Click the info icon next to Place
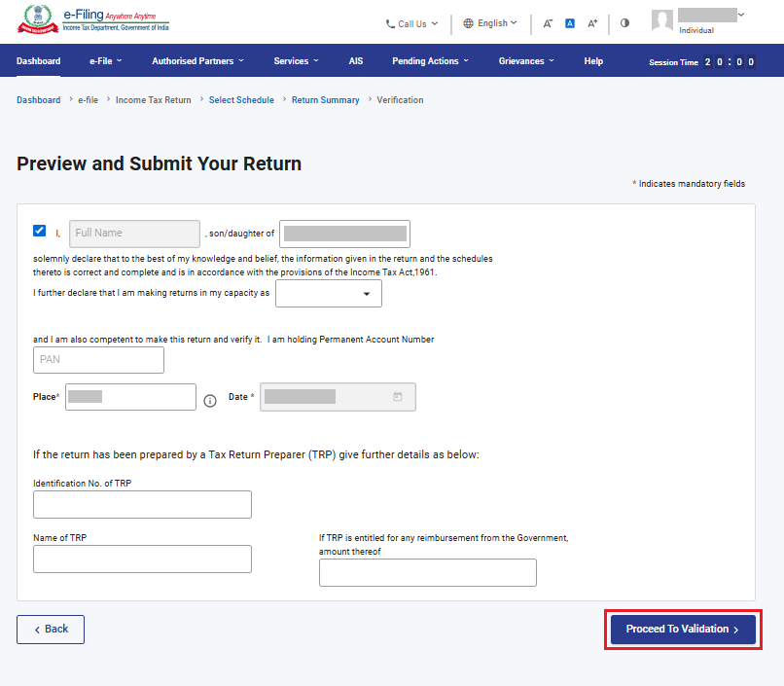The width and height of the screenshot is (784, 686). tap(210, 401)
